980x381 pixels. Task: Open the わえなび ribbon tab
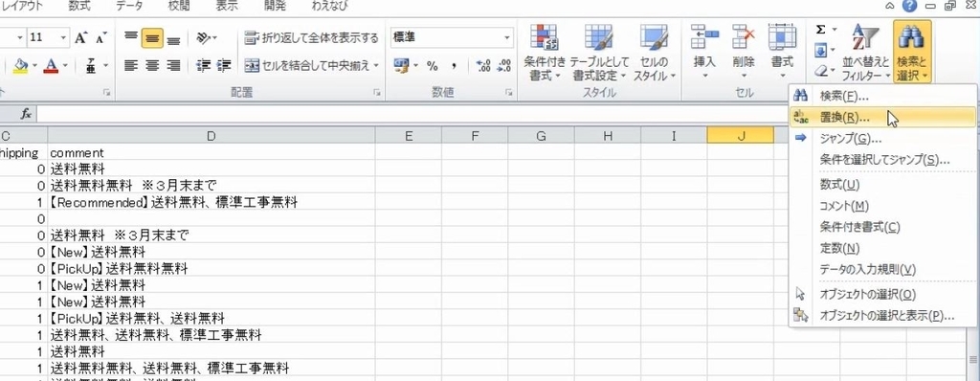pyautogui.click(x=329, y=7)
